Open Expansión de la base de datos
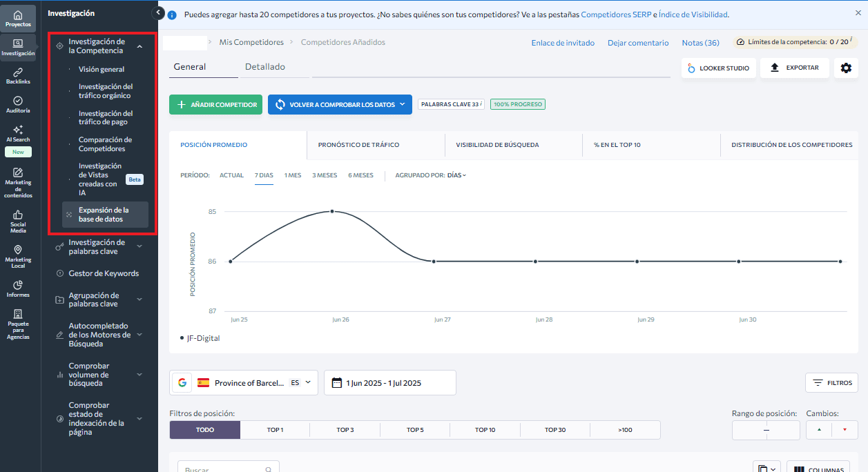This screenshot has height=472, width=868. (x=105, y=215)
